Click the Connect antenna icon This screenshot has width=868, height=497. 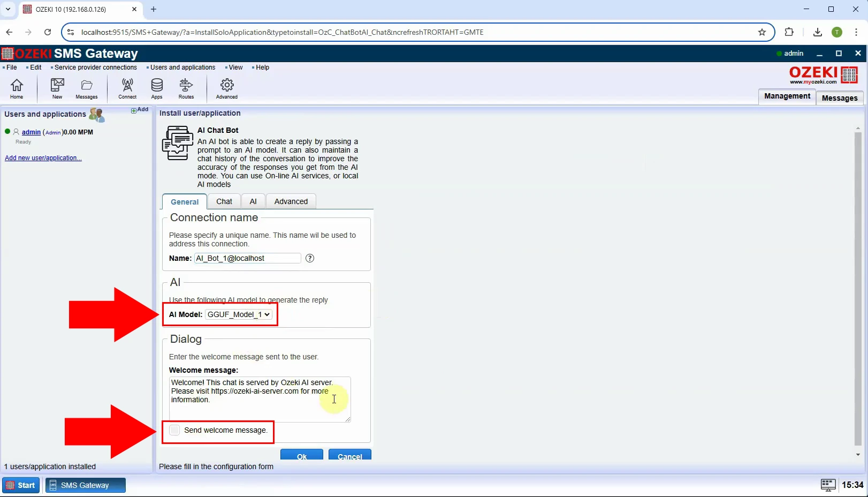point(127,88)
